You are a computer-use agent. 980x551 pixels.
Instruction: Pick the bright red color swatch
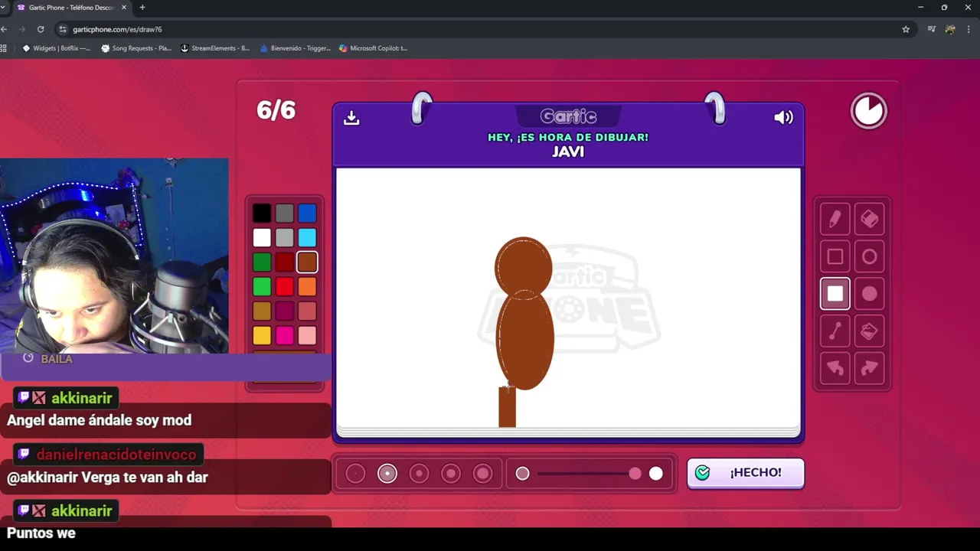tap(284, 287)
